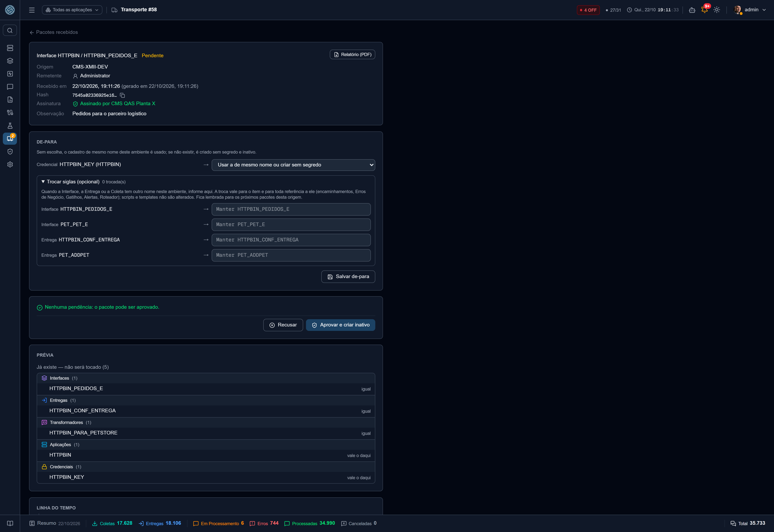Open the 'Todas as aplicações' dropdown
Image resolution: width=774 pixels, height=532 pixels.
(72, 10)
